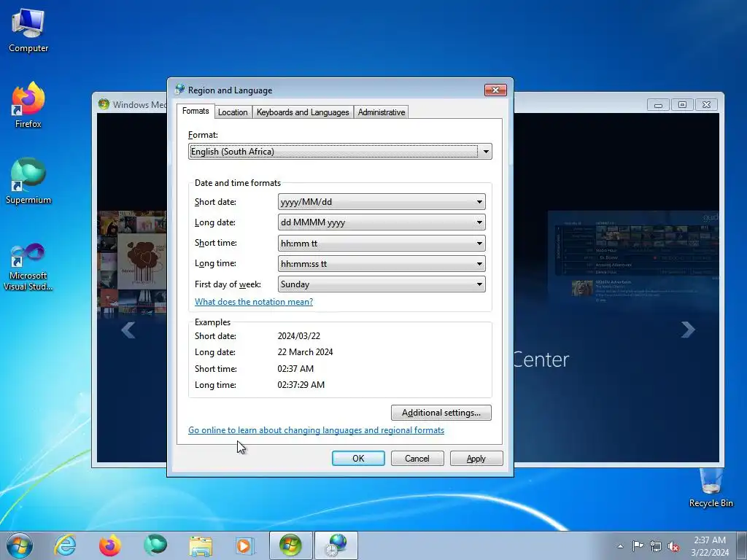Open the Supermium desktop shortcut
This screenshot has height=560, width=747.
[28, 181]
